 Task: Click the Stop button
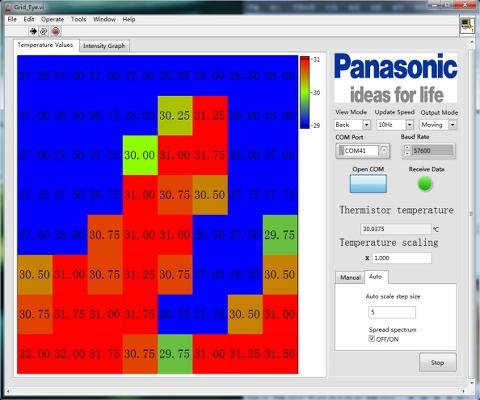pyautogui.click(x=438, y=362)
